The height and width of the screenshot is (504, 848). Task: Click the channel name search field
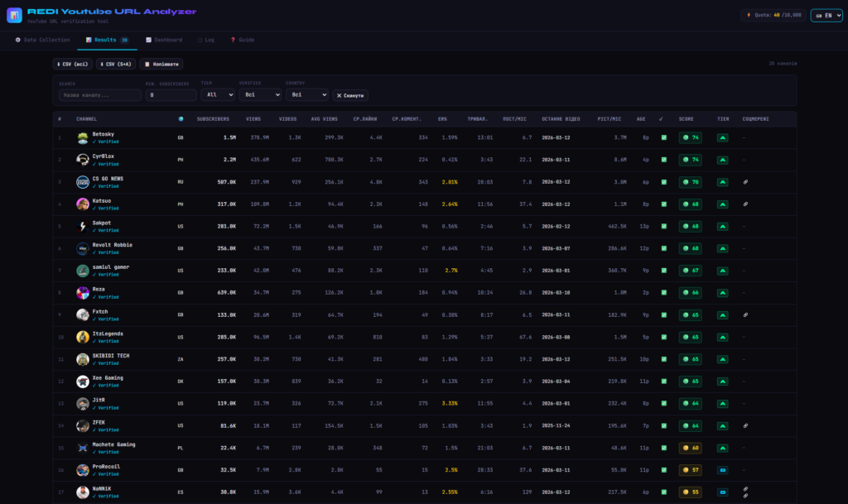tap(100, 95)
